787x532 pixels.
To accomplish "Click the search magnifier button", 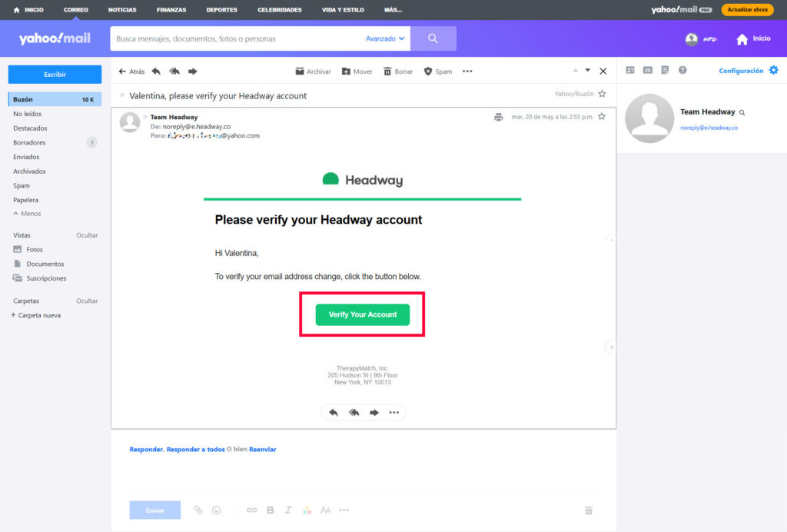I will click(433, 38).
